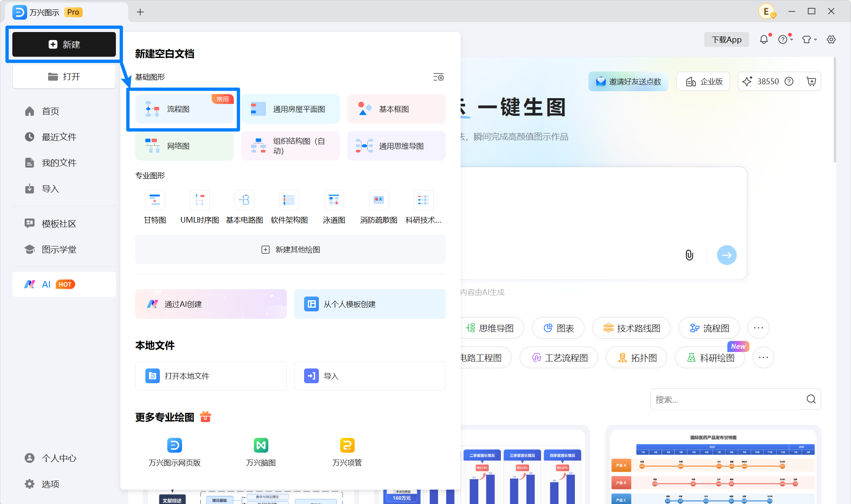Select the 思维导图 category chip
This screenshot has width=851, height=504.
click(492, 328)
